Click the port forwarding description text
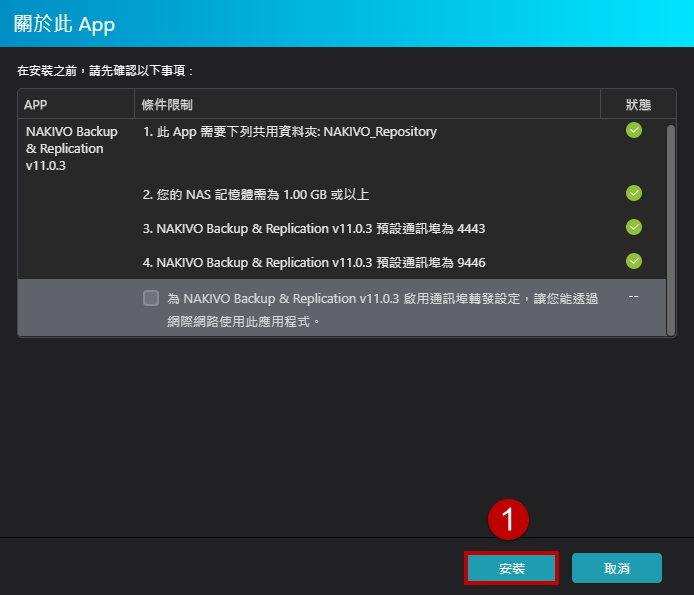This screenshot has height=595, width=694. click(382, 309)
